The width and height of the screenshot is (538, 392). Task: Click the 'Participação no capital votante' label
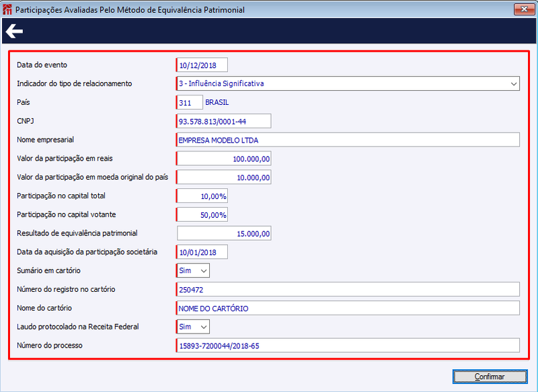point(66,214)
